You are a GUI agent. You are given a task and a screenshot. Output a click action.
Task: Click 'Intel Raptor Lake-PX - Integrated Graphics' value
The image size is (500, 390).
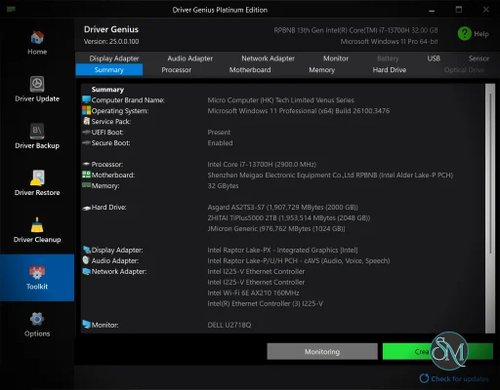[x=283, y=250]
